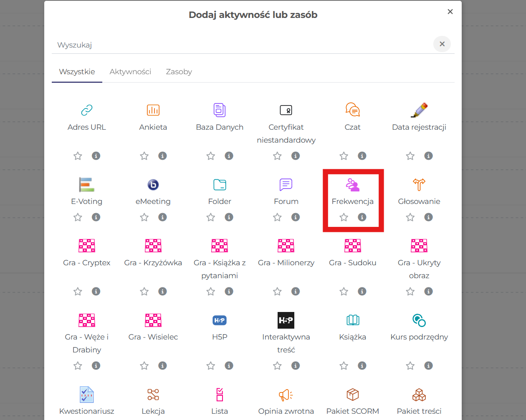Expand info about Kurs podrzędny
Viewport: 526px width, 420px height.
[428, 366]
